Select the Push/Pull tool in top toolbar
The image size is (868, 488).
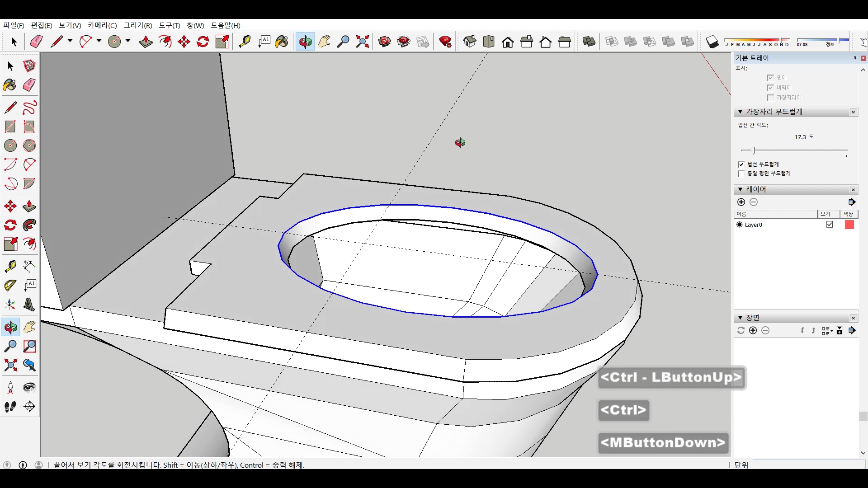click(146, 42)
